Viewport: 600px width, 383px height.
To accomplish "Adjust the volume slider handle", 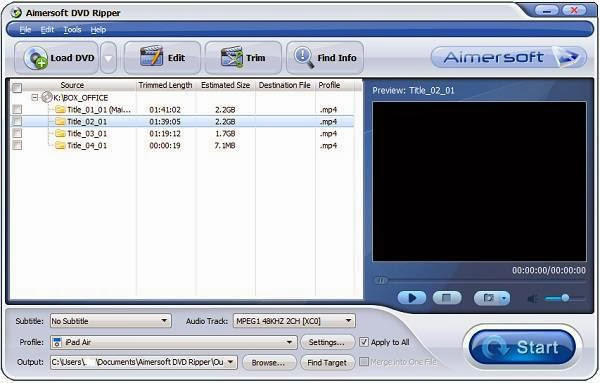I will [x=565, y=298].
